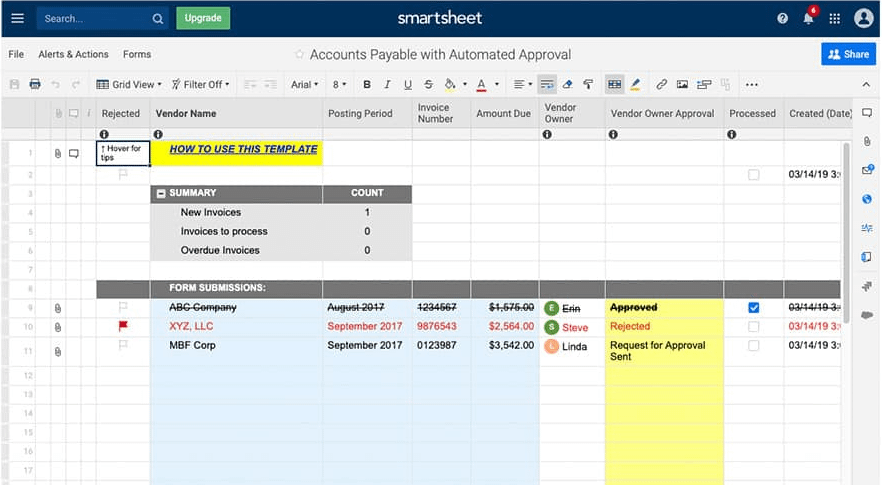Click the clear formatting eraser icon
Image resolution: width=882 pixels, height=486 pixels.
coord(568,84)
